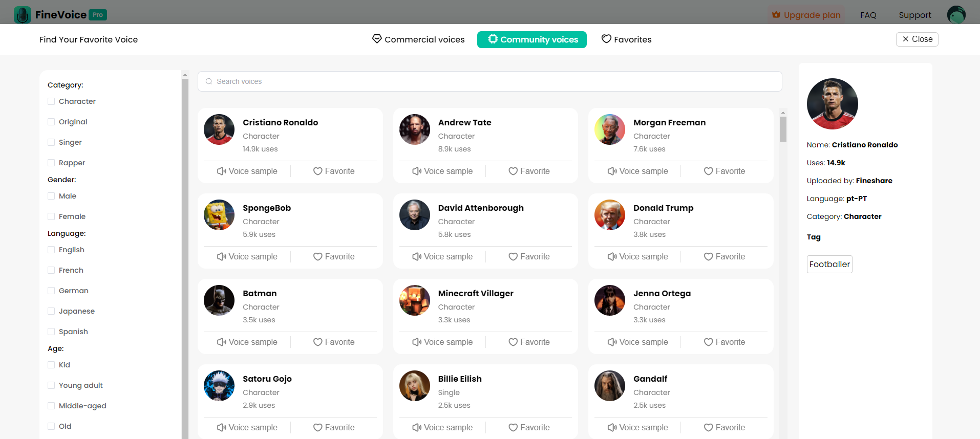Click up arrow on filter sidebar scrollbar
Screen dimensions: 980x439
[185, 75]
